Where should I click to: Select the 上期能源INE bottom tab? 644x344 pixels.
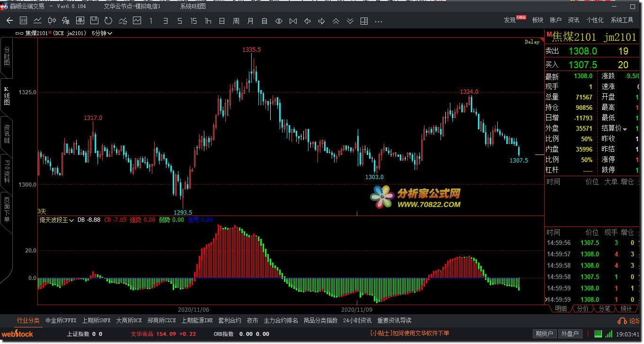click(x=197, y=321)
